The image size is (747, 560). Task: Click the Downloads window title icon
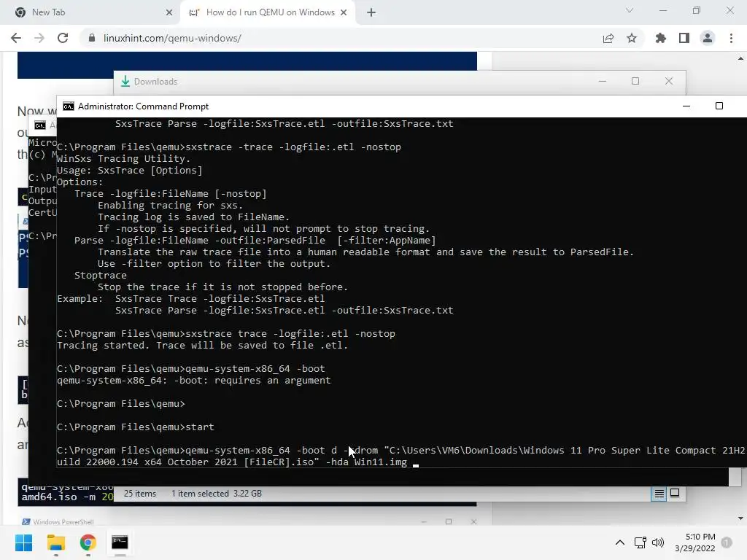125,82
